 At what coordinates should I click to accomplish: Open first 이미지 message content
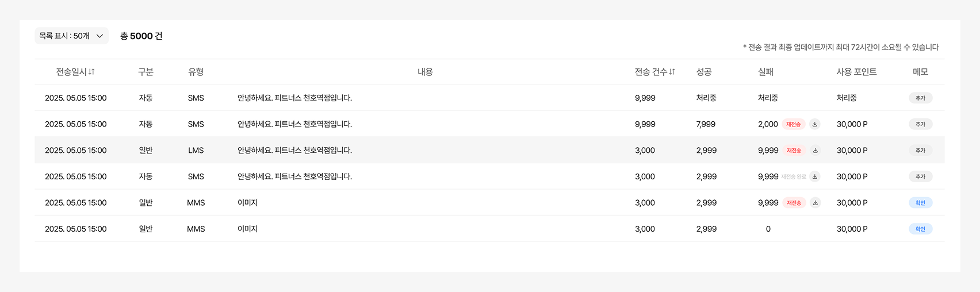point(247,203)
